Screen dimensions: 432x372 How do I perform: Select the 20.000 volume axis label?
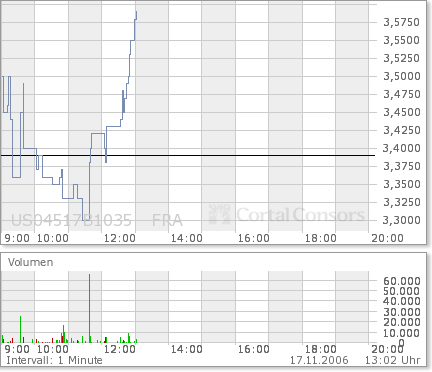click(402, 322)
